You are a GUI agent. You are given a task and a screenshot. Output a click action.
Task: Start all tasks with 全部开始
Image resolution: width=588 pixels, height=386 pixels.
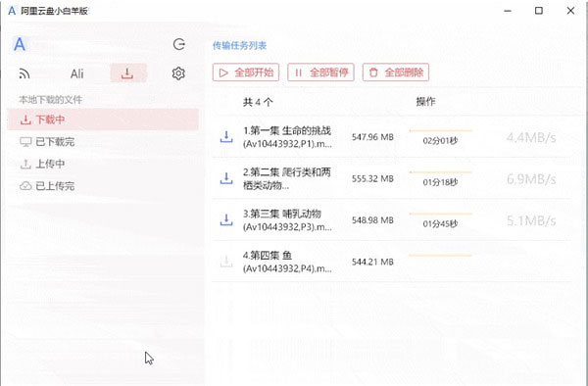[246, 72]
